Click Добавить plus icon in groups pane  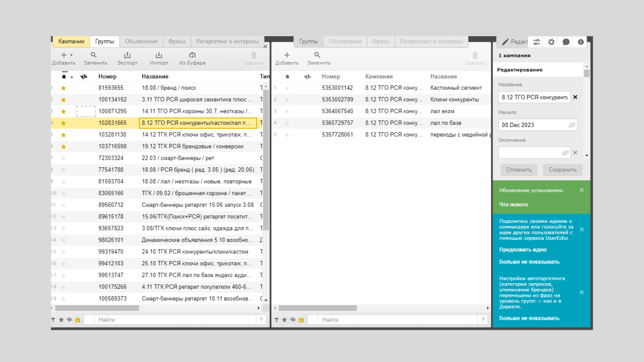point(287,55)
